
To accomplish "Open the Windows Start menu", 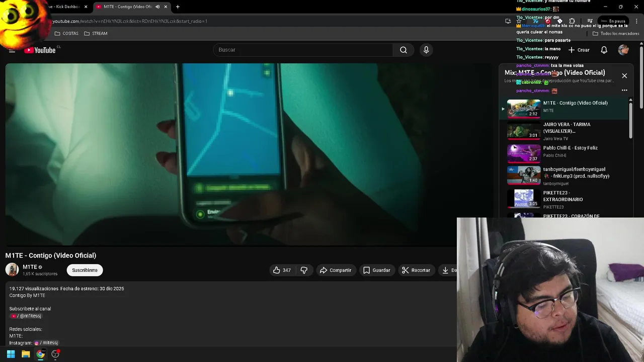I will point(11,354).
